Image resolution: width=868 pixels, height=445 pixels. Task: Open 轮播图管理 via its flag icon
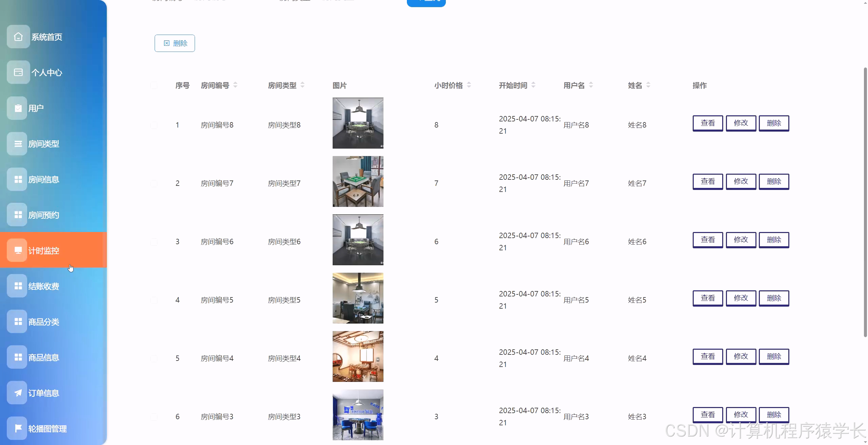tap(18, 428)
